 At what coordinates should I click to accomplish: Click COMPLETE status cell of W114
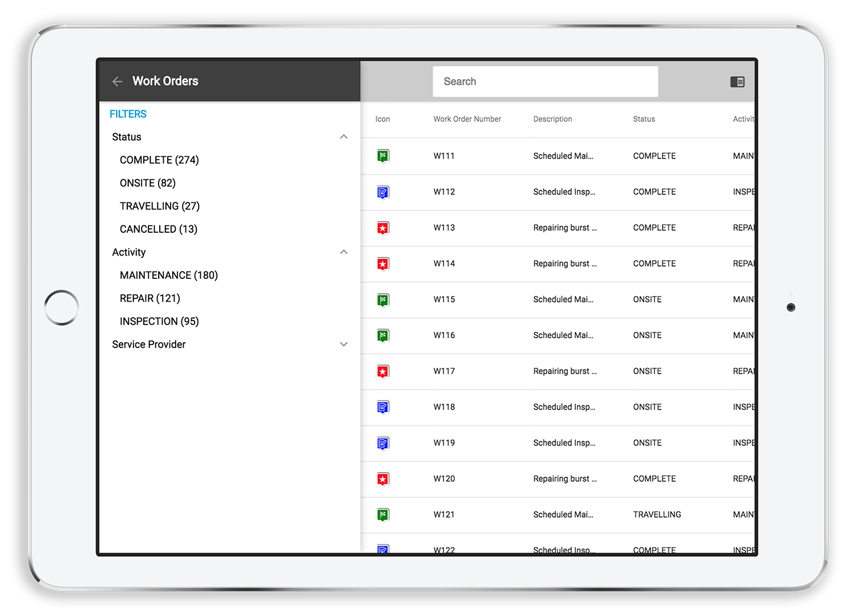655,264
